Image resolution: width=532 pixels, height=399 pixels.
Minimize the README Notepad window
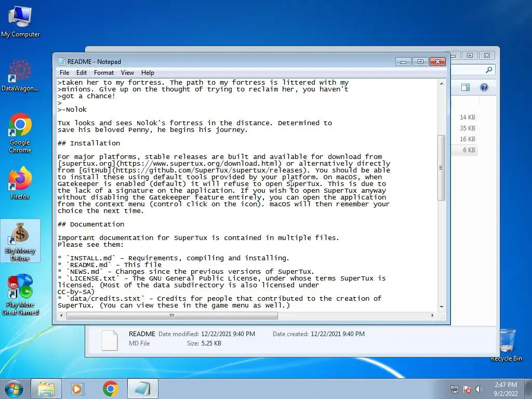coord(403,62)
